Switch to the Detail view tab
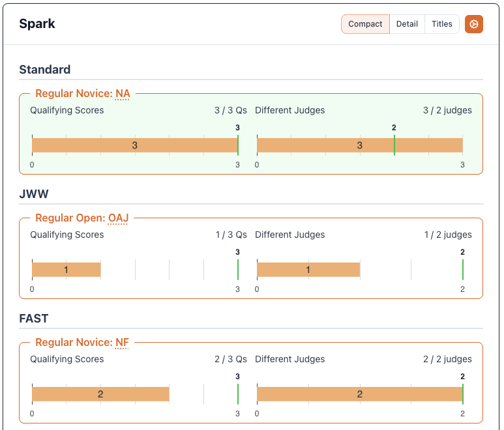 [407, 24]
